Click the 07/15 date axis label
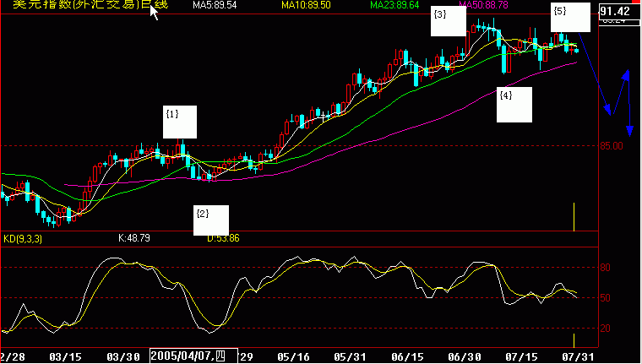Image resolution: width=642 pixels, height=364 pixels. click(x=520, y=356)
